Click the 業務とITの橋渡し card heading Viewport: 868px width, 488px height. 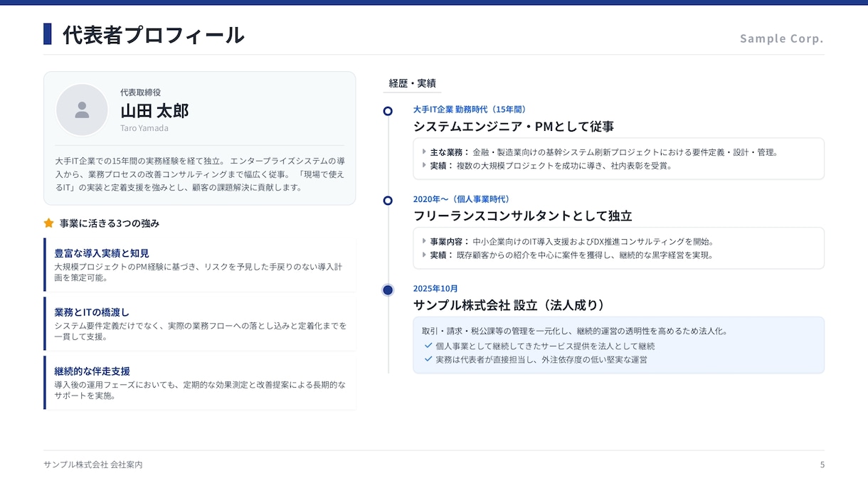click(x=92, y=312)
